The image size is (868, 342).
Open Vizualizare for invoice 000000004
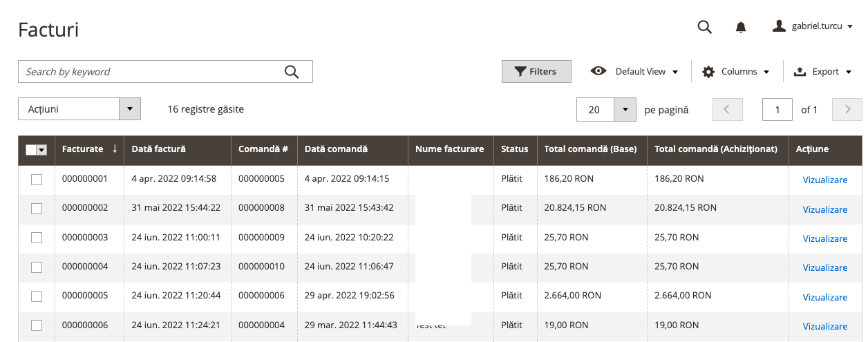824,268
